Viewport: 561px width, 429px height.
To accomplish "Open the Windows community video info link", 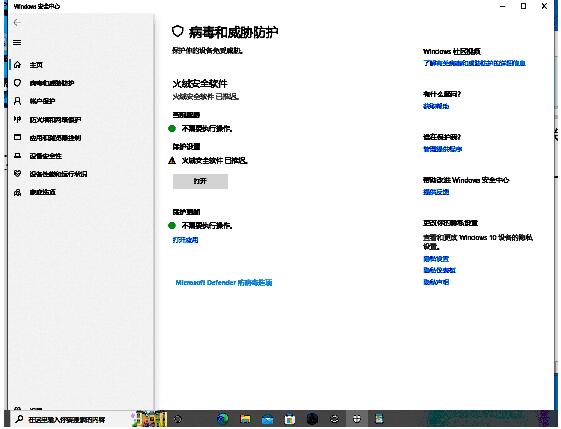I will [x=474, y=63].
